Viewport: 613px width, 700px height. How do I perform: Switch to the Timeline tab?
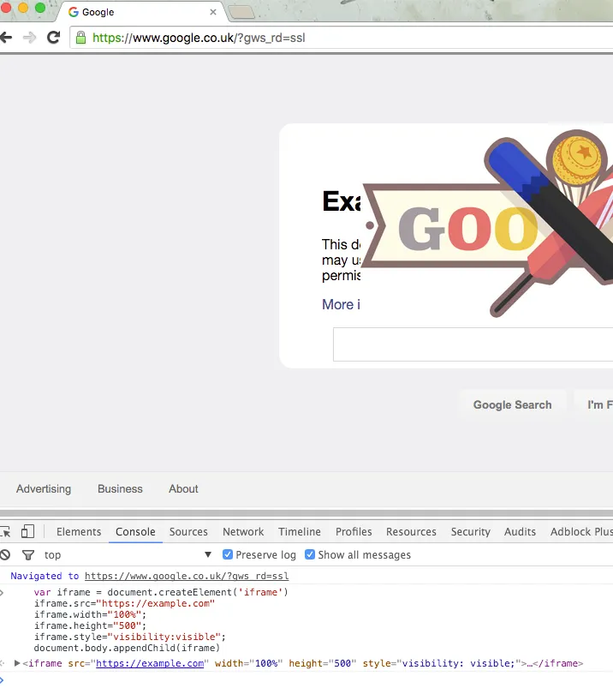pyautogui.click(x=300, y=532)
